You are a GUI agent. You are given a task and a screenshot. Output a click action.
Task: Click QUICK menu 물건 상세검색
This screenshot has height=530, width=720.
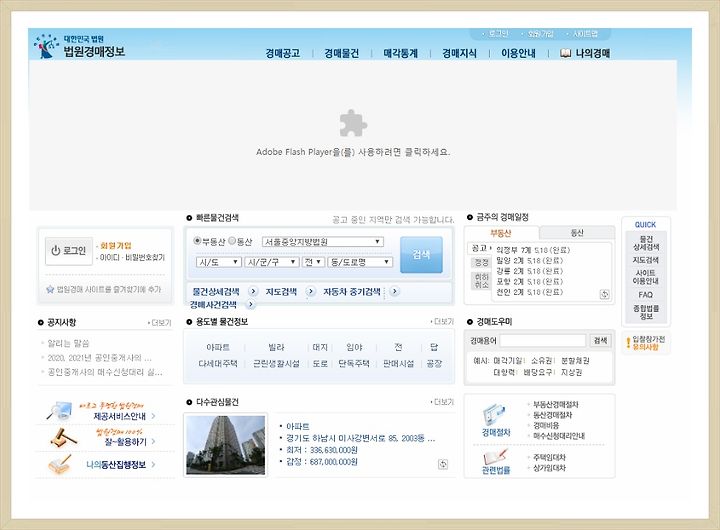[x=646, y=243]
